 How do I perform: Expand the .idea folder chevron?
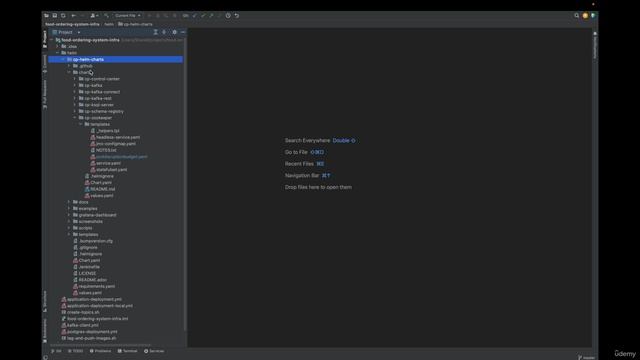[58, 47]
